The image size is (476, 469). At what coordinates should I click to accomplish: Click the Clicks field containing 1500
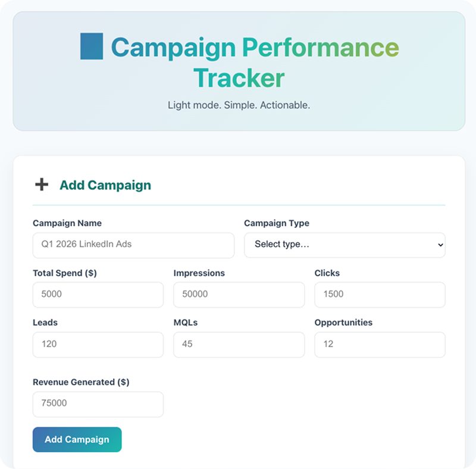(x=380, y=295)
